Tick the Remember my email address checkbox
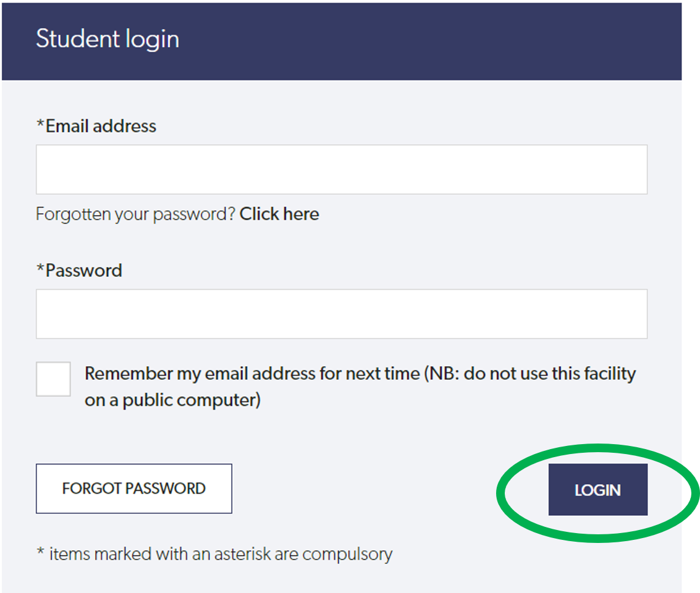Screen dimensions: 700x593 54,379
